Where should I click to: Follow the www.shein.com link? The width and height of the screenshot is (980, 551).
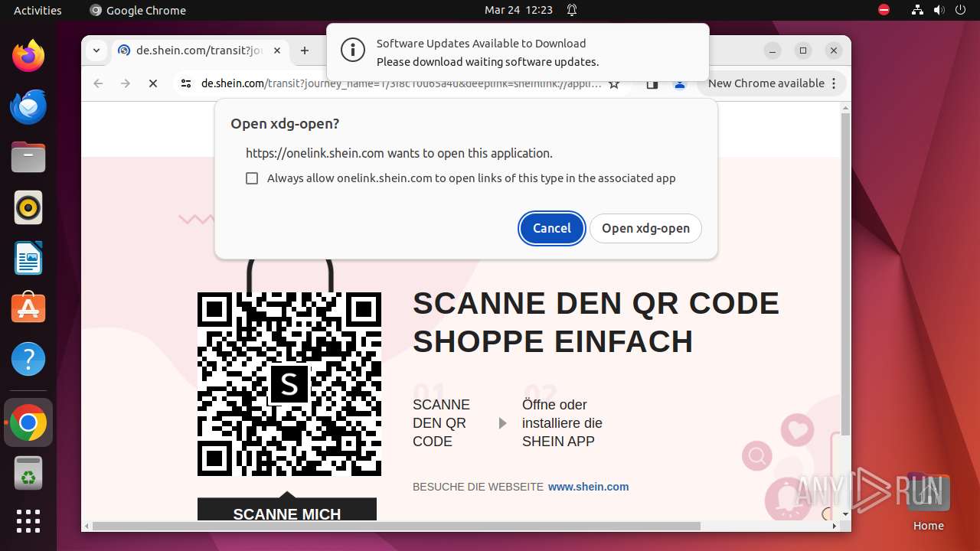(589, 487)
